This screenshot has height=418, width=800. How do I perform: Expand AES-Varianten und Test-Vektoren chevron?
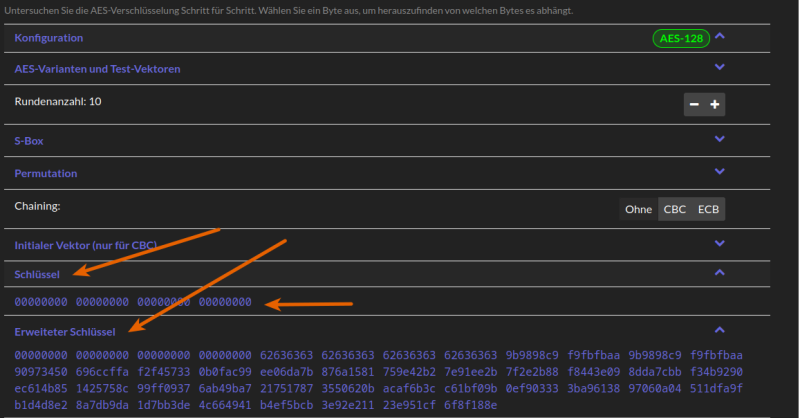[x=719, y=67]
